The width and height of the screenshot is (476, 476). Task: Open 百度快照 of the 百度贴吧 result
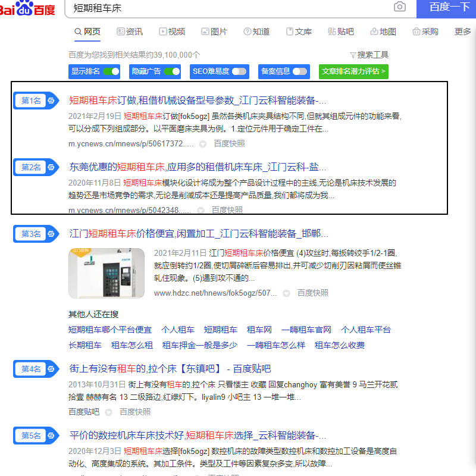135,412
